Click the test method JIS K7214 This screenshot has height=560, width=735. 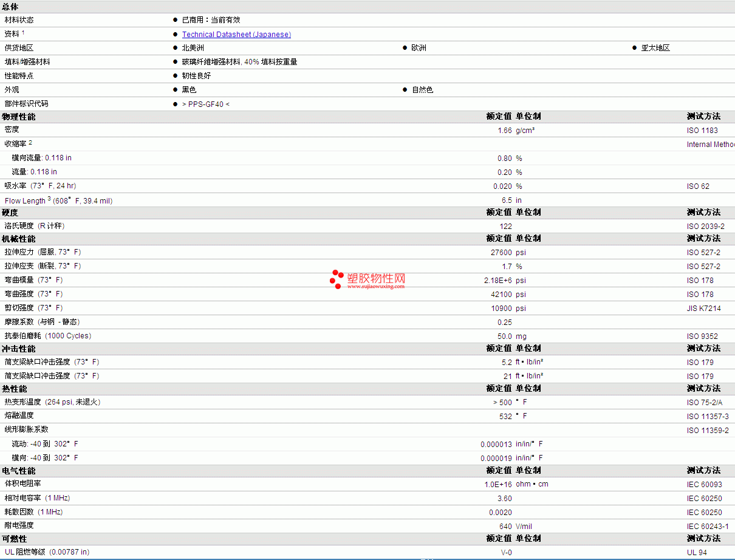pyautogui.click(x=704, y=309)
